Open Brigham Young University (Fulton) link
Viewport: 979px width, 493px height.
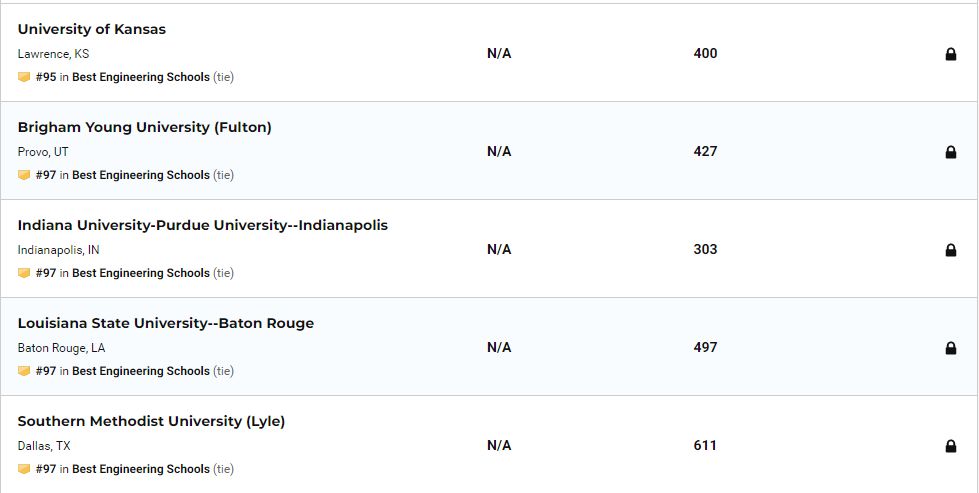coord(144,127)
